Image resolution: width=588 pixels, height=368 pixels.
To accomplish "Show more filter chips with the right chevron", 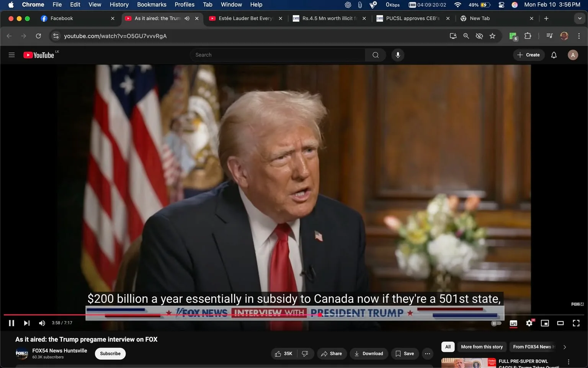I will [565, 347].
